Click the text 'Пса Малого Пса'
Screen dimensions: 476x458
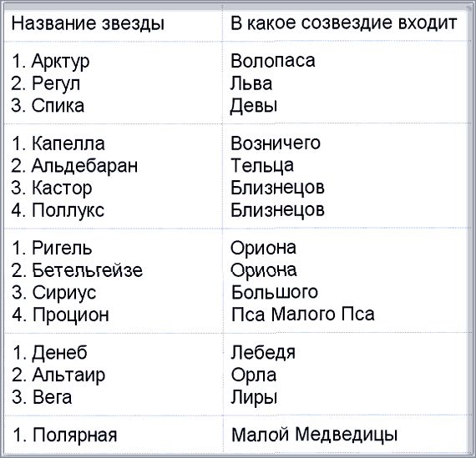point(303,315)
